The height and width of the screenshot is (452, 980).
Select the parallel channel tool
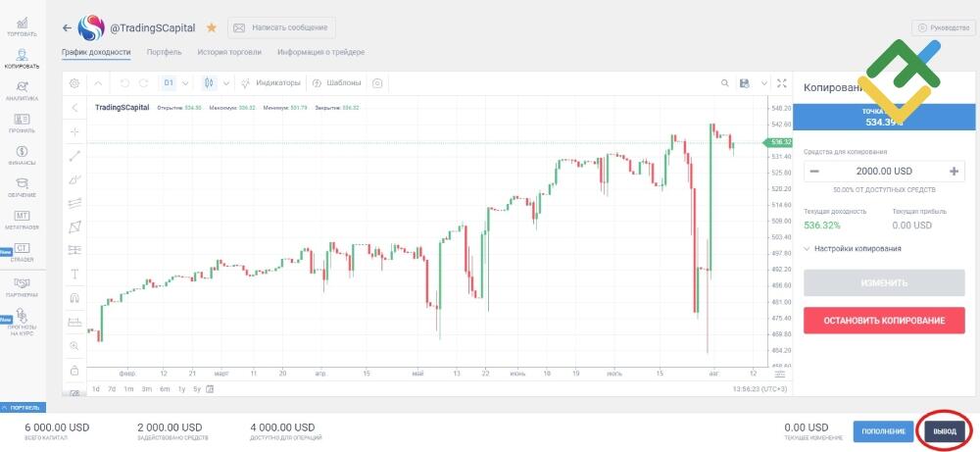[74, 203]
